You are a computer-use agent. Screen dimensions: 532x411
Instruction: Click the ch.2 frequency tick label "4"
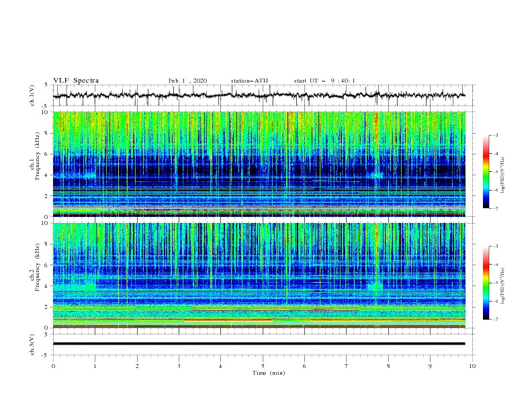pos(46,286)
